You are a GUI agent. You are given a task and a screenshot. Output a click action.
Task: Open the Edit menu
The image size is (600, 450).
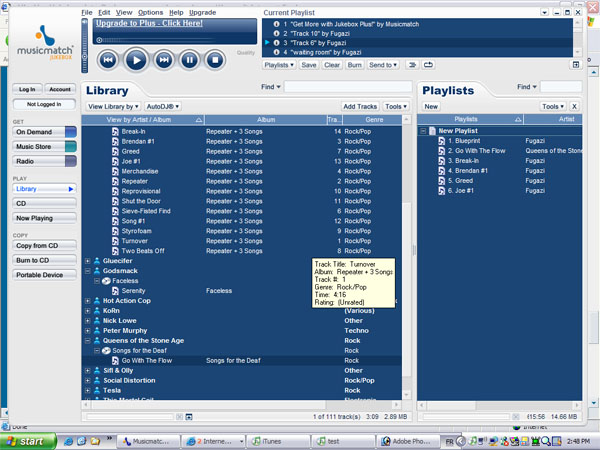(104, 12)
